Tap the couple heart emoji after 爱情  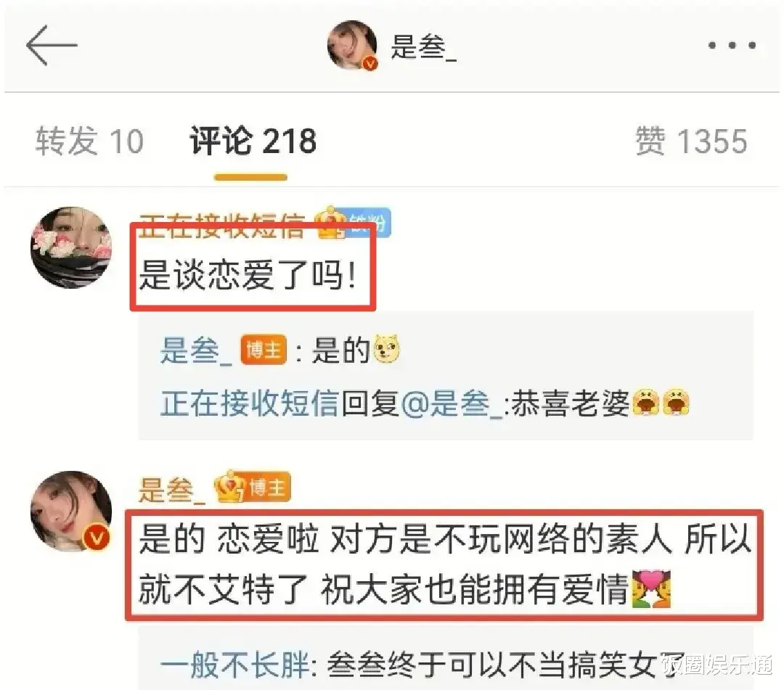tap(651, 589)
